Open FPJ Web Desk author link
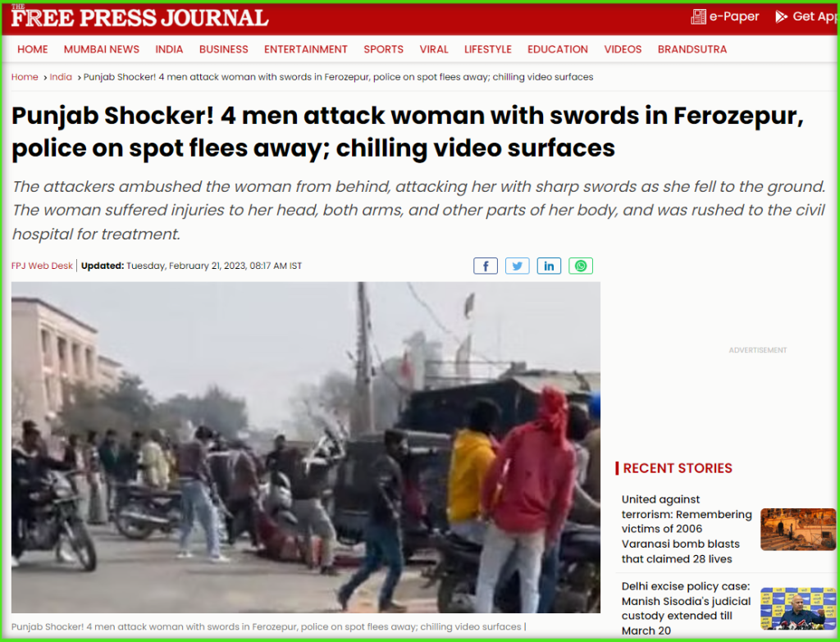Image resolution: width=840 pixels, height=642 pixels. 42,266
